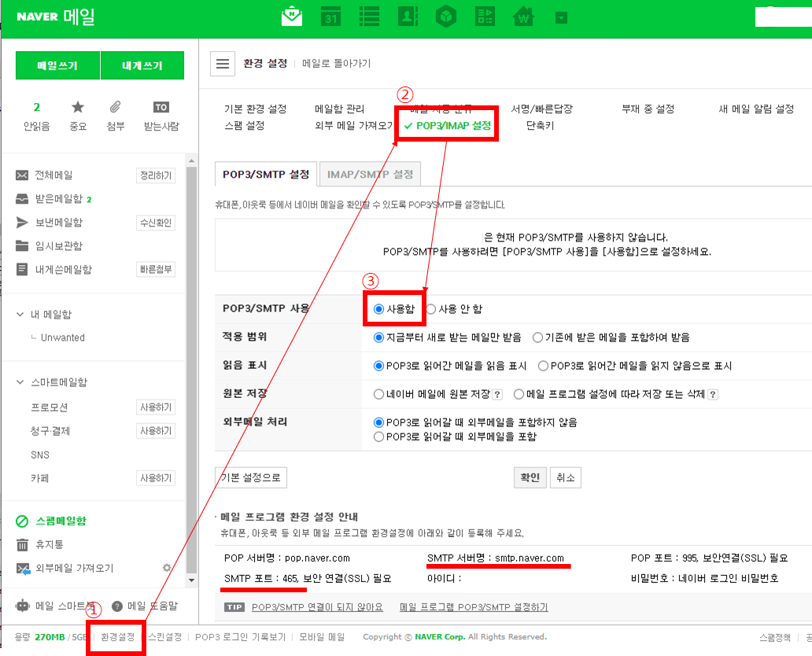Click the 내게쓰기 button
Screen dimensions: 812x656
(x=142, y=65)
